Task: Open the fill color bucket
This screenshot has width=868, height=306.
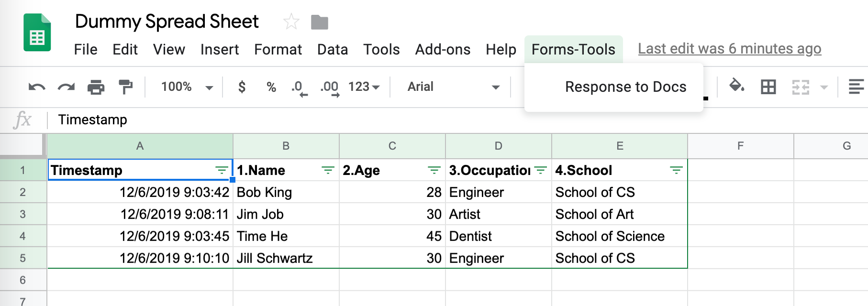Action: [x=736, y=87]
